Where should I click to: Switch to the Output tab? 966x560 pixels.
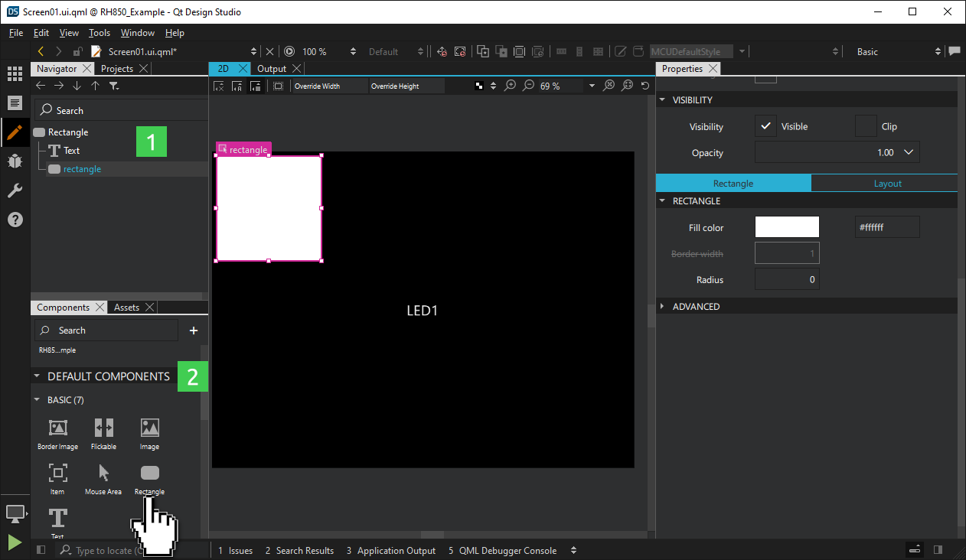273,68
